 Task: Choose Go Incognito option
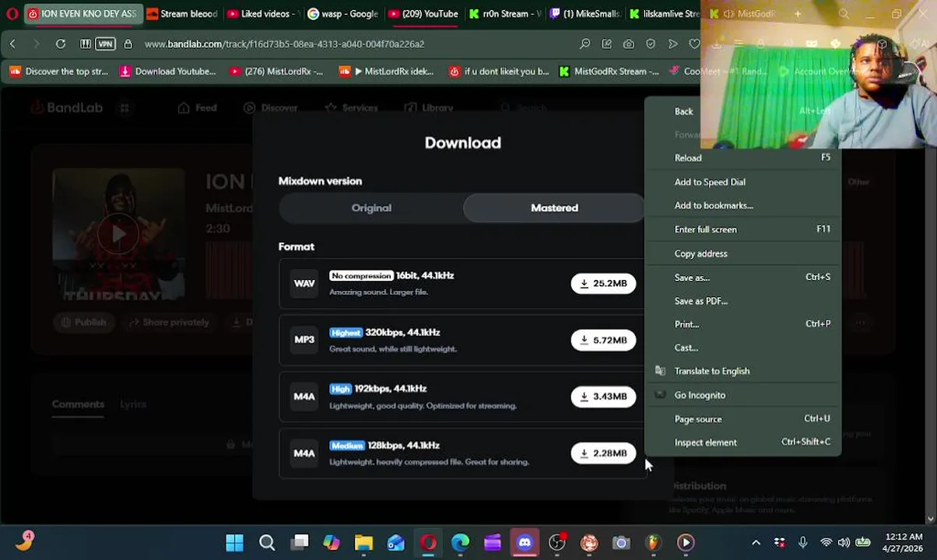pyautogui.click(x=742, y=395)
